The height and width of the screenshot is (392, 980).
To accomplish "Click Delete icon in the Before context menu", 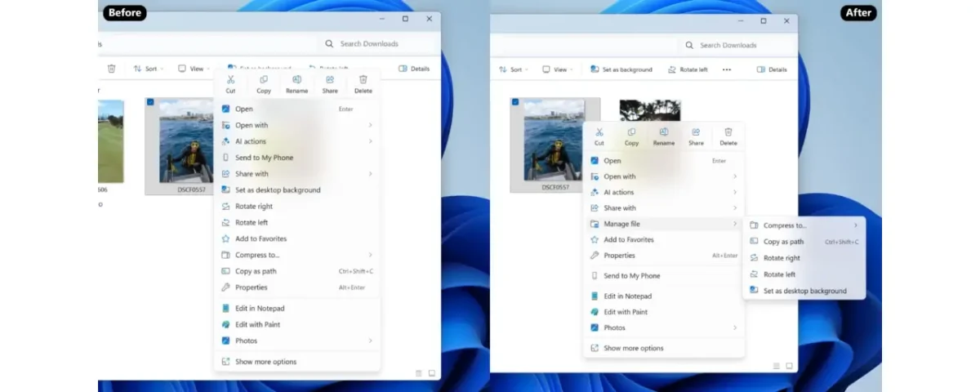I will [363, 80].
